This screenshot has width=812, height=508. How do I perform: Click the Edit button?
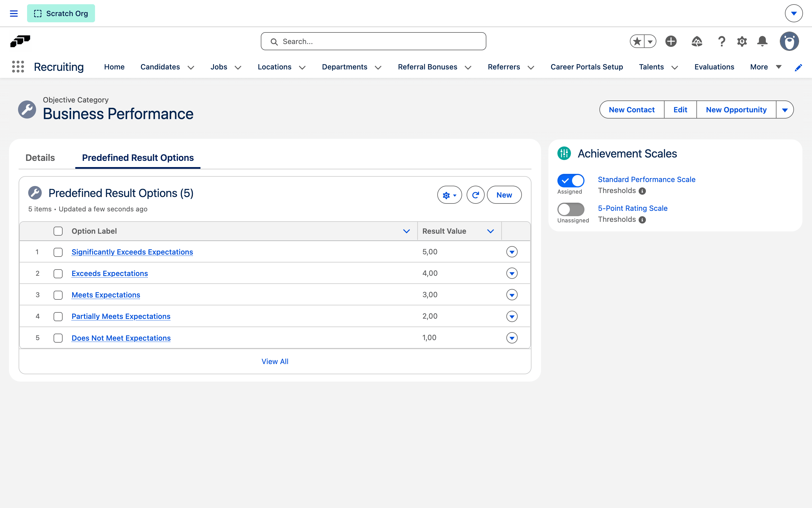680,110
